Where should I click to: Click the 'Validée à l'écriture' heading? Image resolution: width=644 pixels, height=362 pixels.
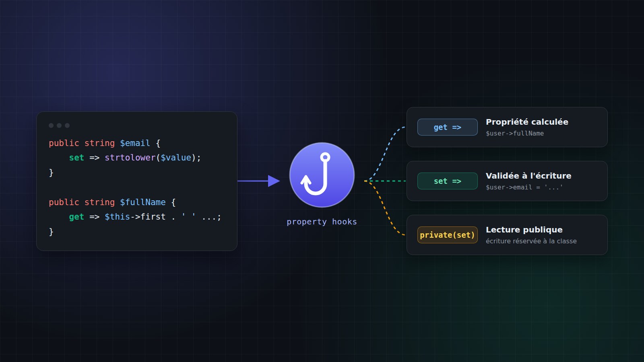[528, 176]
